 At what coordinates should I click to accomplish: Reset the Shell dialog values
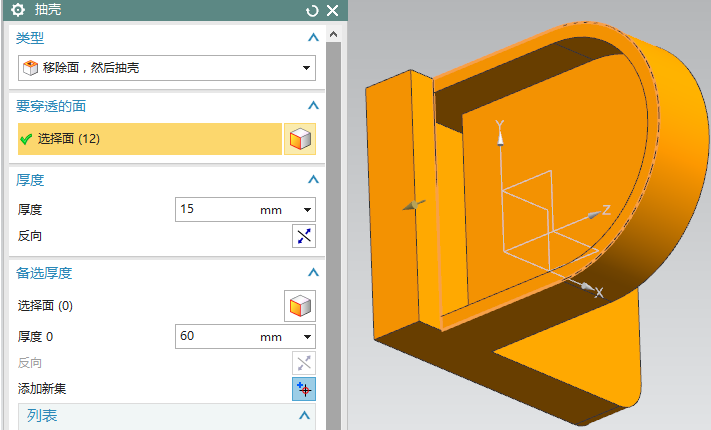[x=313, y=11]
